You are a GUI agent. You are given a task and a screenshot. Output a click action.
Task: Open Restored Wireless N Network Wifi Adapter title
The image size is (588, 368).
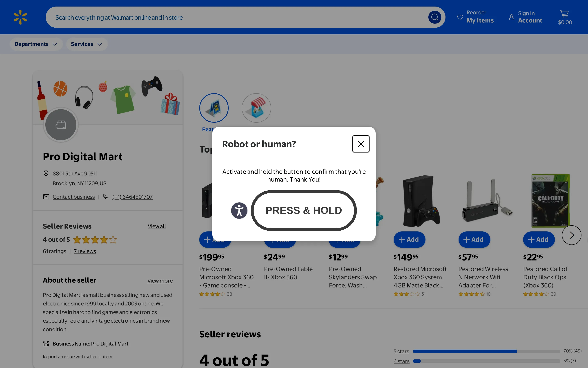[x=483, y=277]
